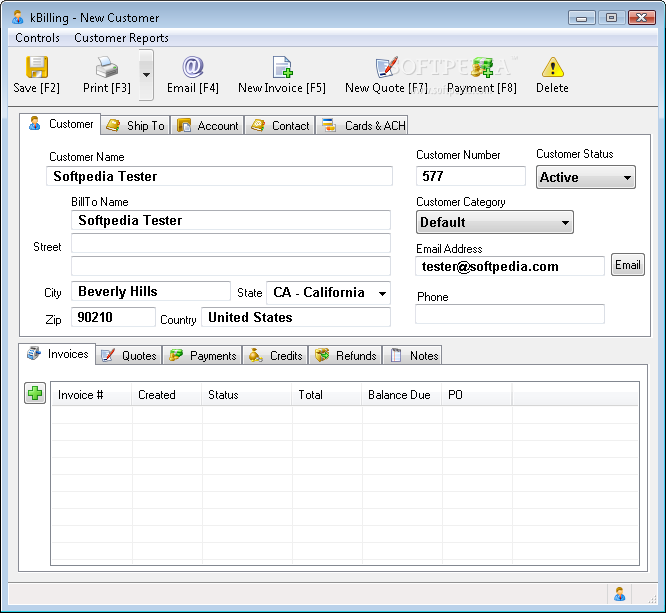Click the kBilling title bar app icon
The height and width of the screenshot is (613, 666).
(x=17, y=17)
